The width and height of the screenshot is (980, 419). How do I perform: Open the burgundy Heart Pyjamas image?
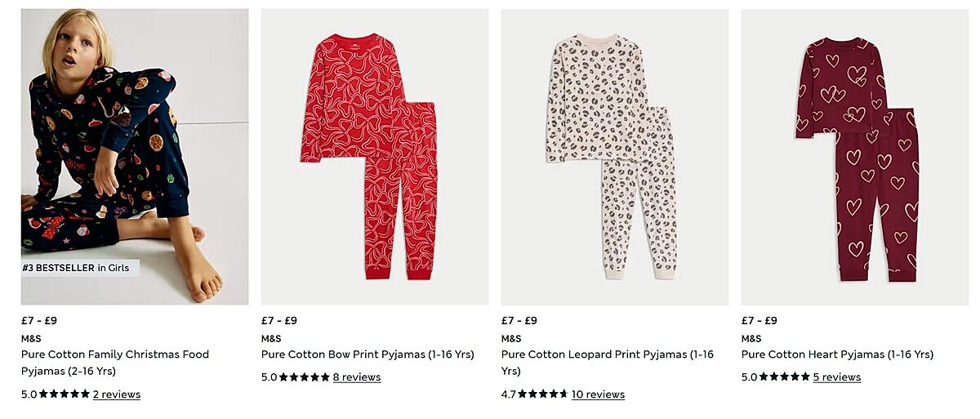855,157
